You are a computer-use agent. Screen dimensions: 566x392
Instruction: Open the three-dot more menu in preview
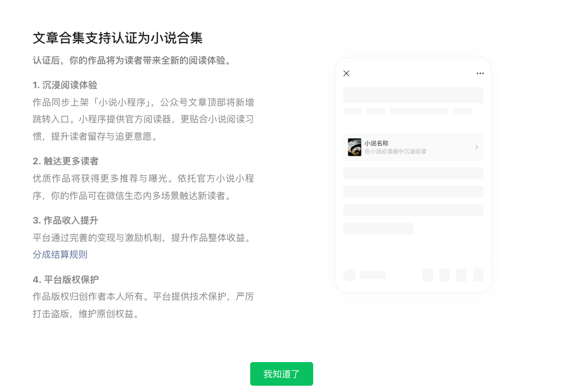pos(480,73)
